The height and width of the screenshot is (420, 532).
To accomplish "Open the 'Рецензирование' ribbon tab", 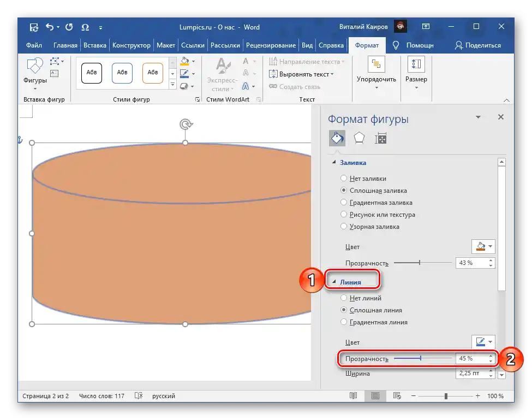I will click(x=271, y=45).
